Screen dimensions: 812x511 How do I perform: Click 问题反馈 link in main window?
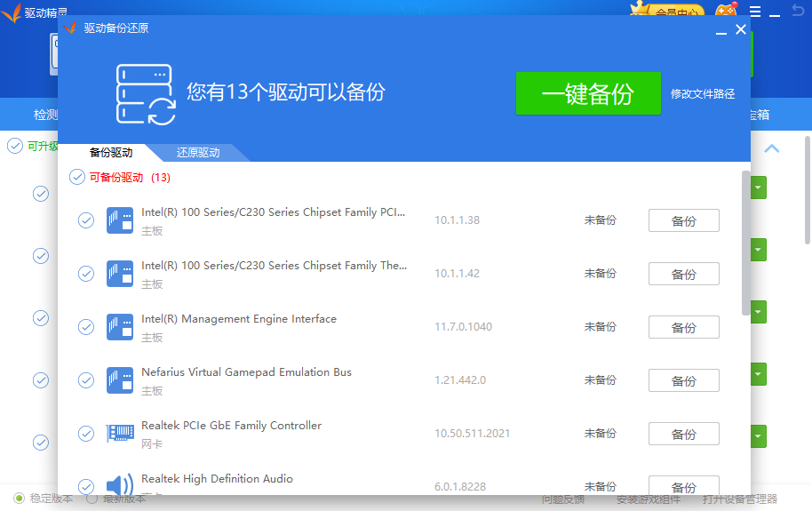[x=563, y=499]
